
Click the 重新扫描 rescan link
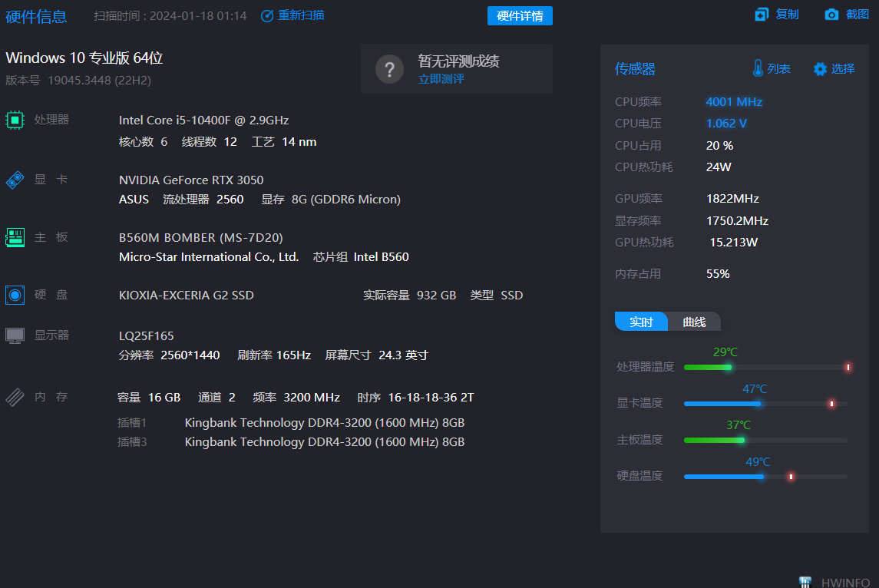pos(301,15)
